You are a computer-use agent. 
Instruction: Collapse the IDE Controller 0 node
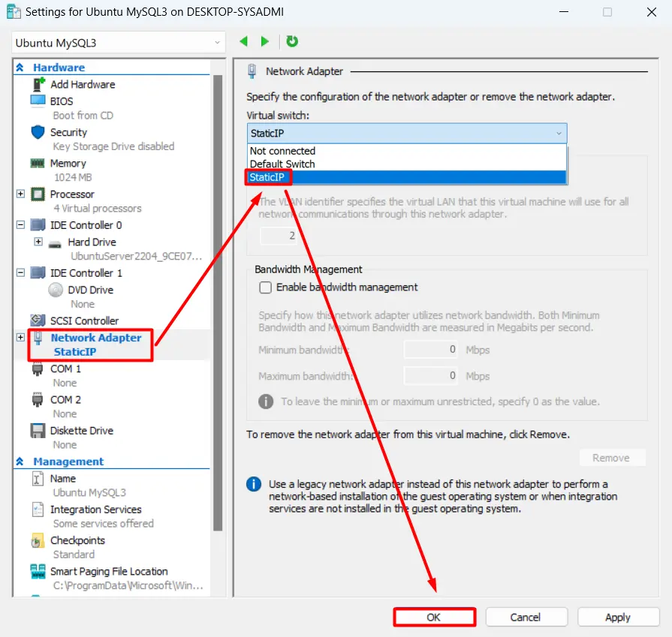(20, 225)
